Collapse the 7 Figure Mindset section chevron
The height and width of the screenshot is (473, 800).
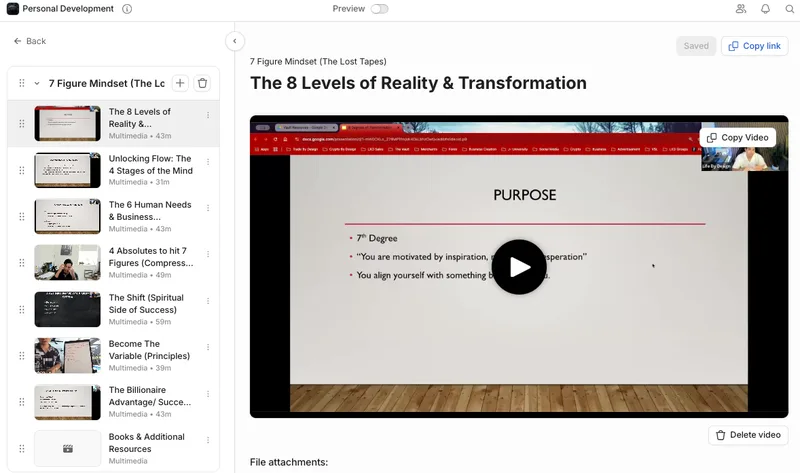tap(37, 83)
